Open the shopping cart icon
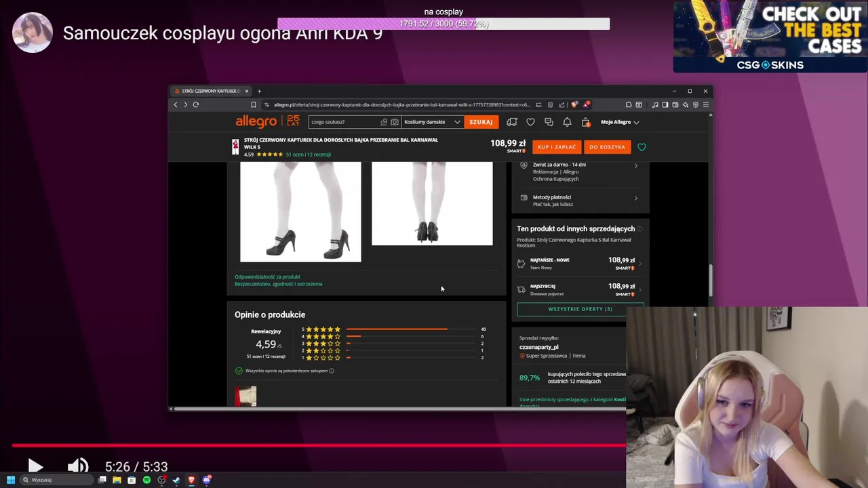 pyautogui.click(x=586, y=122)
